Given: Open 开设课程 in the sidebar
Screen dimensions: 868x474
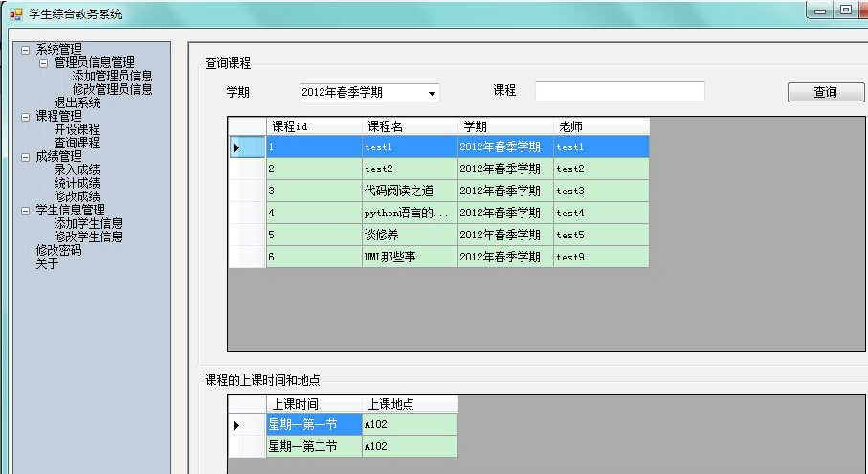Looking at the screenshot, I should [77, 129].
